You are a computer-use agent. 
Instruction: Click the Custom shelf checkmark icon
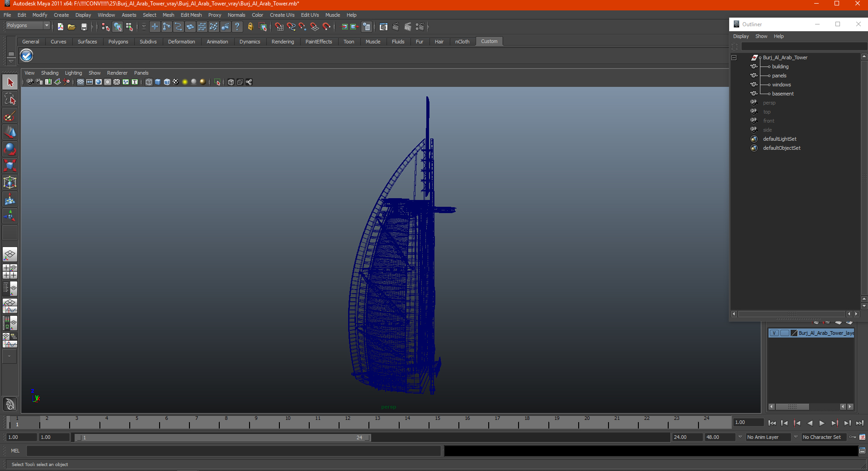click(27, 56)
